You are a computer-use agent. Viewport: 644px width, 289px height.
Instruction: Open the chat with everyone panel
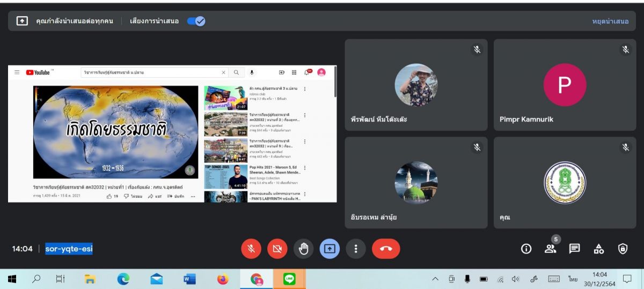[574, 249]
